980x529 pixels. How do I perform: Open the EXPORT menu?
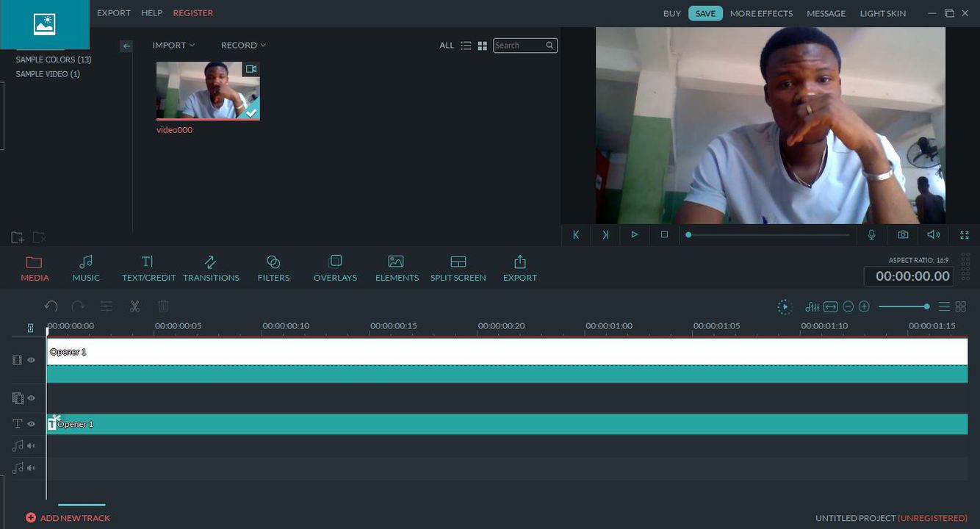point(113,12)
